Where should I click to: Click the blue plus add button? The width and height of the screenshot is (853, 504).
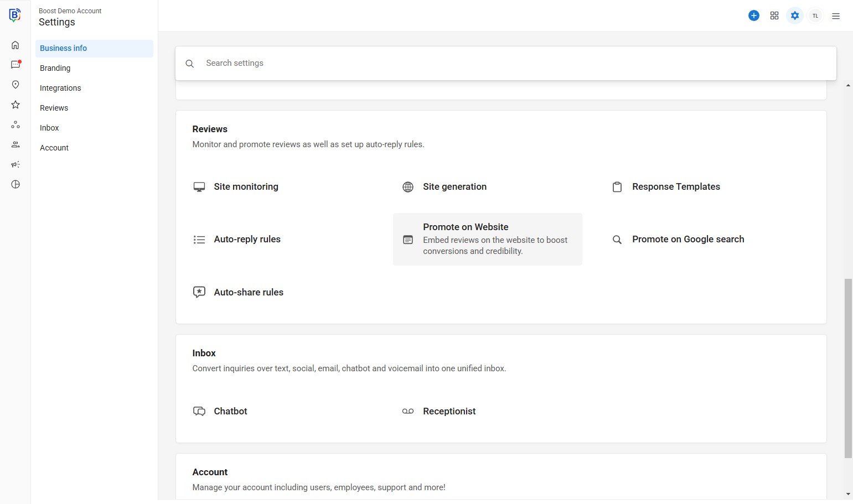tap(753, 15)
